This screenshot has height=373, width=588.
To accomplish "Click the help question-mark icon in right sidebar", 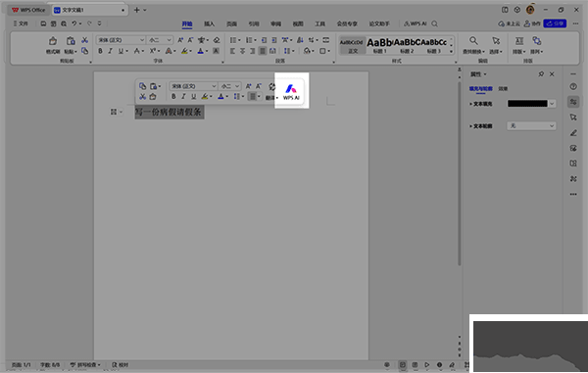I will (x=573, y=86).
